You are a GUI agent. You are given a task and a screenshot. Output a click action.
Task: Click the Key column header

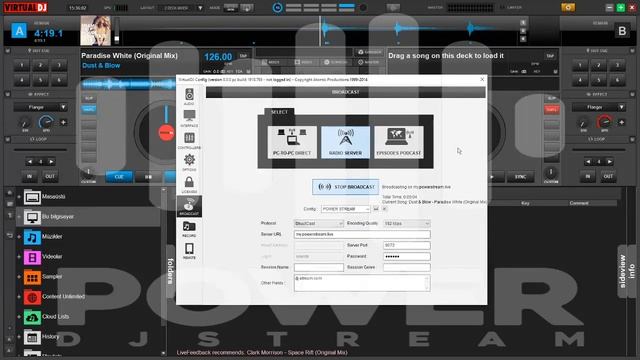(x=525, y=203)
